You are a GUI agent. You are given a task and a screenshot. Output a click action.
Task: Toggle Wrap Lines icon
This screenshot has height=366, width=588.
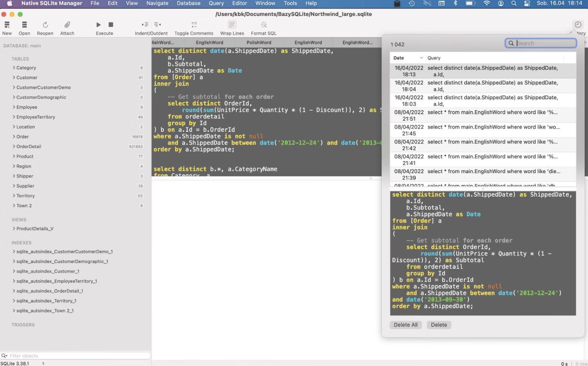(232, 25)
